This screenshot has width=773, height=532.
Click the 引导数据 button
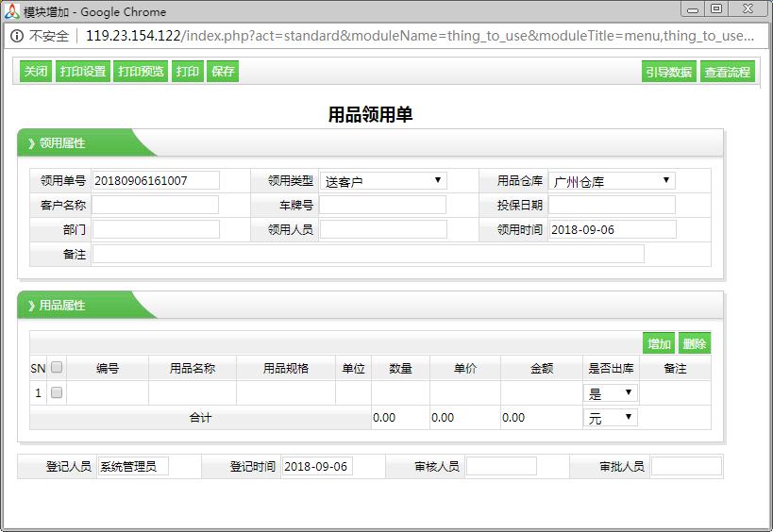[x=668, y=72]
